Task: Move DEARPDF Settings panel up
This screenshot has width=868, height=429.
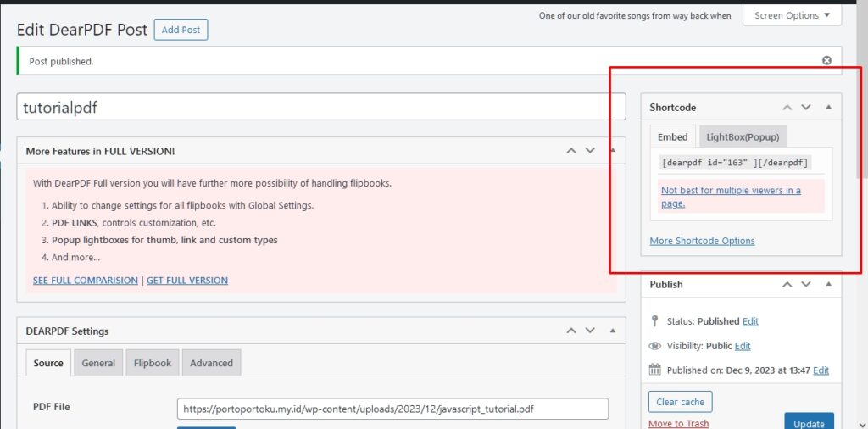Action: (x=571, y=331)
